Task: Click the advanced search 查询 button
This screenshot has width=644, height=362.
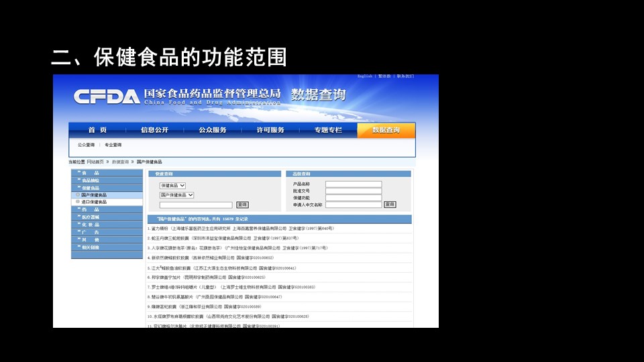Action: 390,204
